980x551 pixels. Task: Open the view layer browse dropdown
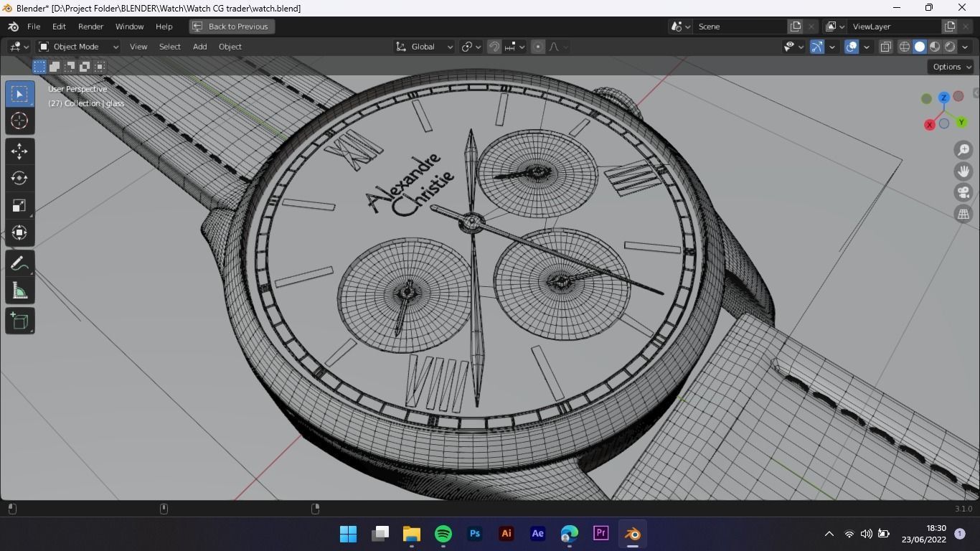click(x=834, y=27)
